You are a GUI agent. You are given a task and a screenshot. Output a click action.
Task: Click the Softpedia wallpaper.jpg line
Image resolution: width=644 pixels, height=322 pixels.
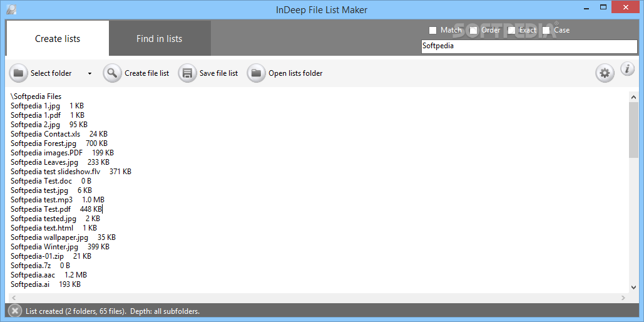(63, 237)
